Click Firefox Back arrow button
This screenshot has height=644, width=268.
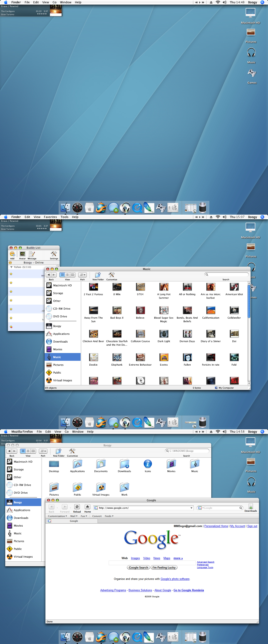coord(52,506)
